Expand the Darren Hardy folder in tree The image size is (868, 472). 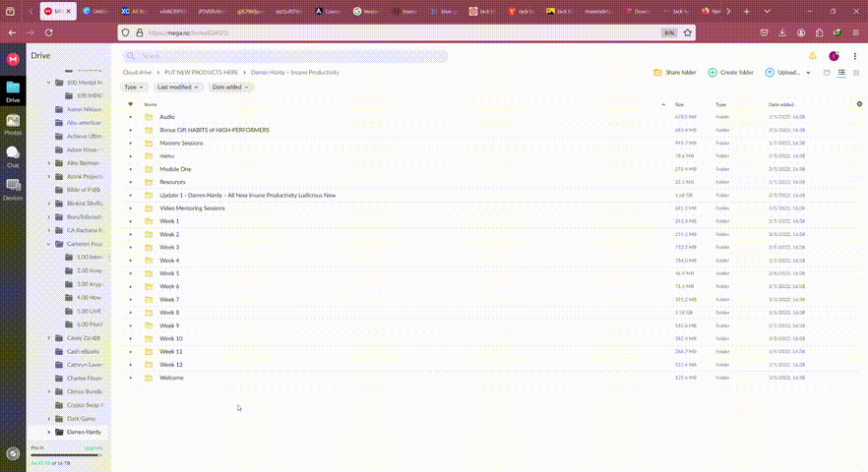pos(49,432)
